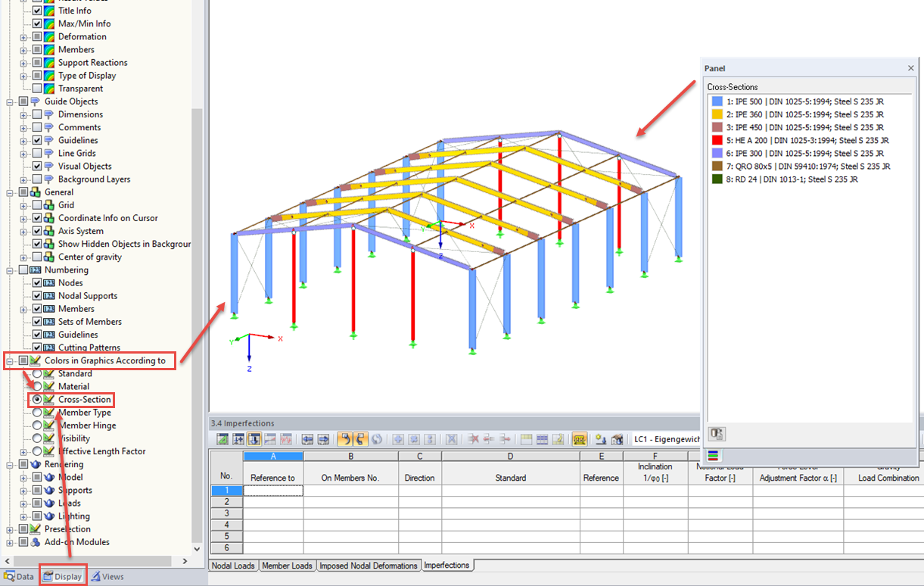924x586 pixels.
Task: Click the 123 icon beside Nodal Supports
Action: (50, 295)
